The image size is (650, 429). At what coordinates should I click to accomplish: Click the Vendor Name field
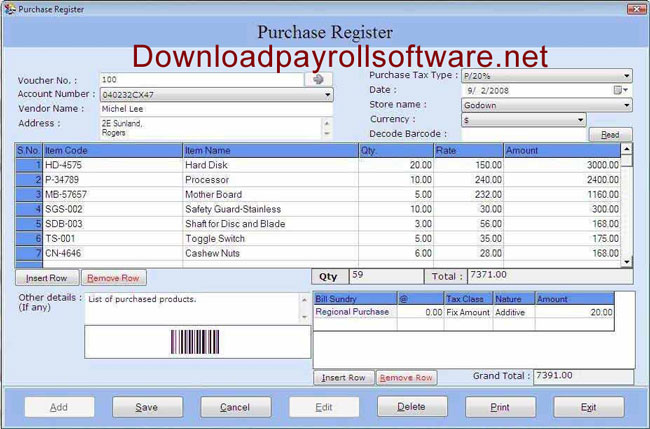tap(216, 109)
